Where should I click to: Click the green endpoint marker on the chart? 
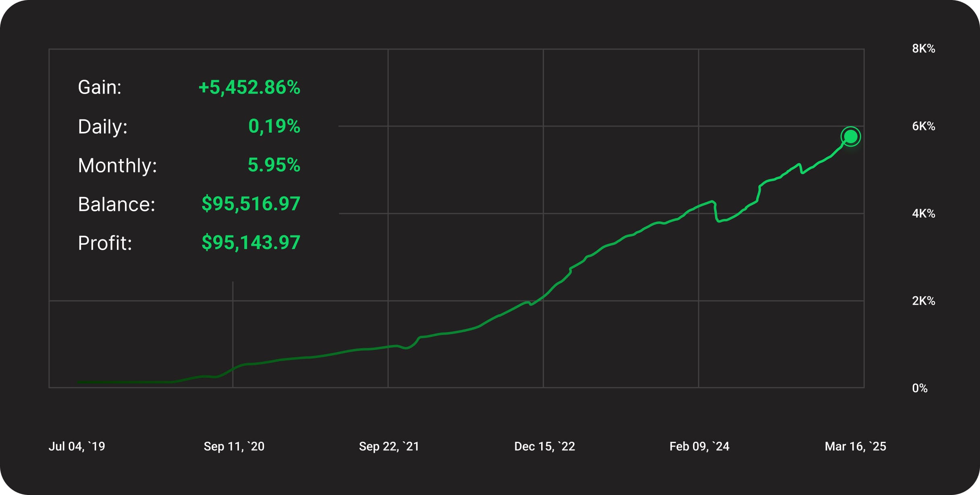(850, 137)
